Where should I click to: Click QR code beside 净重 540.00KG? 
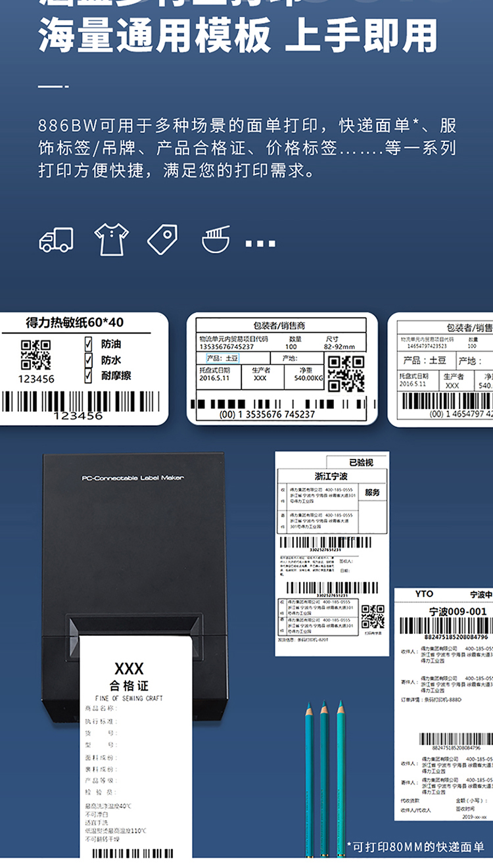tap(346, 374)
